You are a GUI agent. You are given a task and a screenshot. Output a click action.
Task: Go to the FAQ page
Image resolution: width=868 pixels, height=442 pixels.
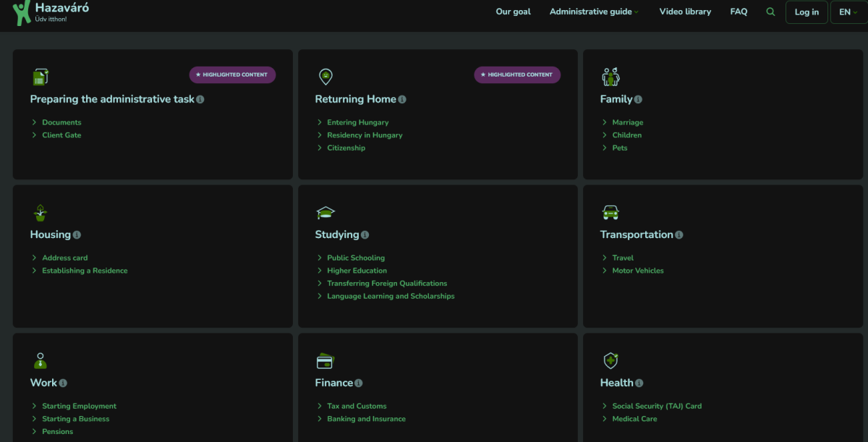pos(739,12)
